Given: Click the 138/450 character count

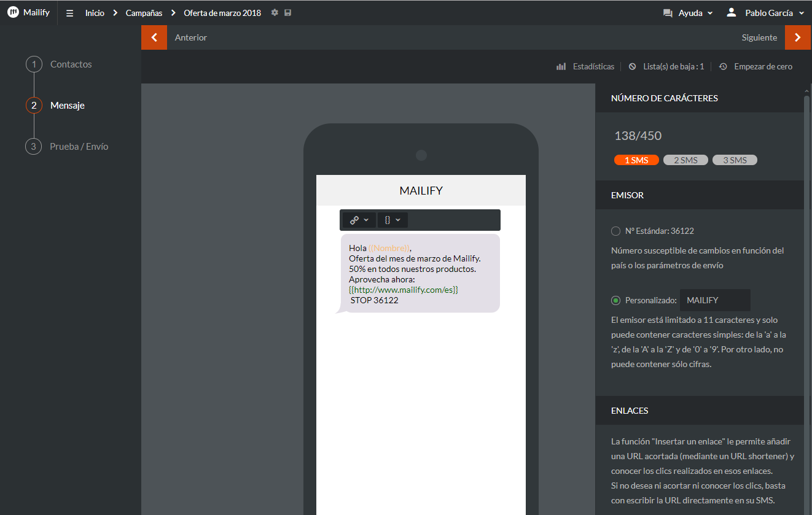Looking at the screenshot, I should tap(638, 136).
